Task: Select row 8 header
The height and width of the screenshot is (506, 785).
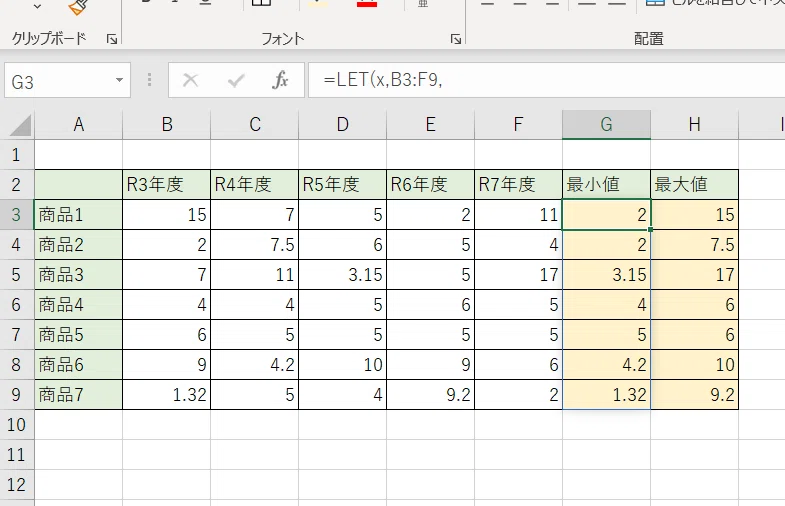Action: pyautogui.click(x=17, y=365)
